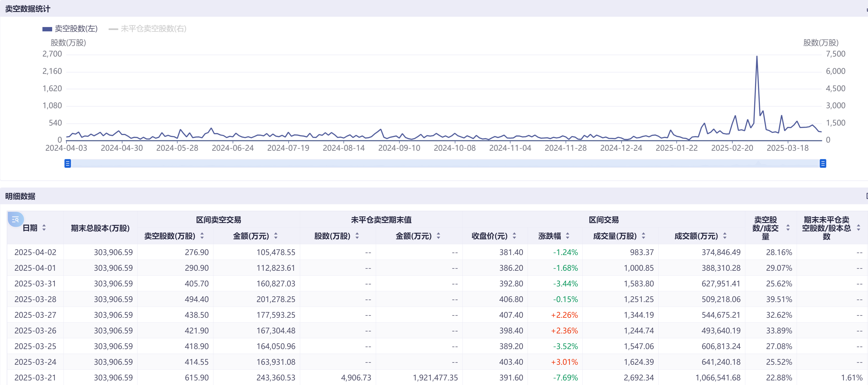Click the 期末总股本(万股) column header
This screenshot has height=385, width=868.
pyautogui.click(x=100, y=228)
